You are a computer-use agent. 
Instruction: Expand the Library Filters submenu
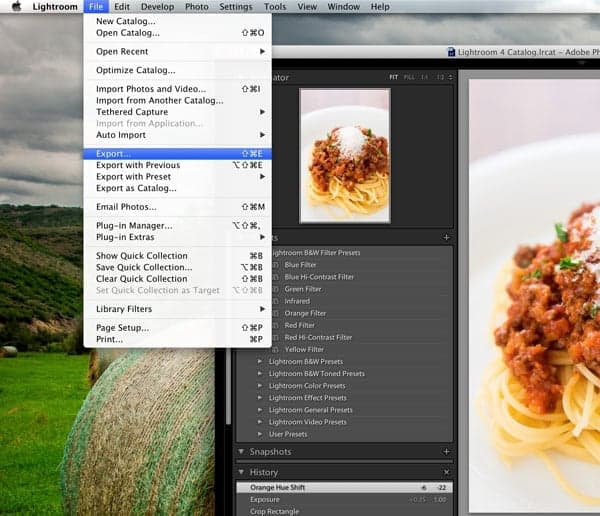tap(178, 309)
